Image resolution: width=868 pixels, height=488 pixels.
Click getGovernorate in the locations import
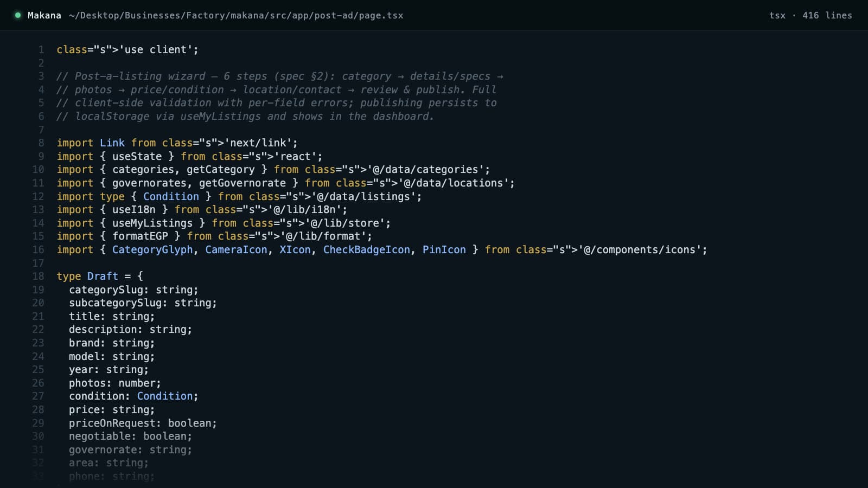point(242,183)
